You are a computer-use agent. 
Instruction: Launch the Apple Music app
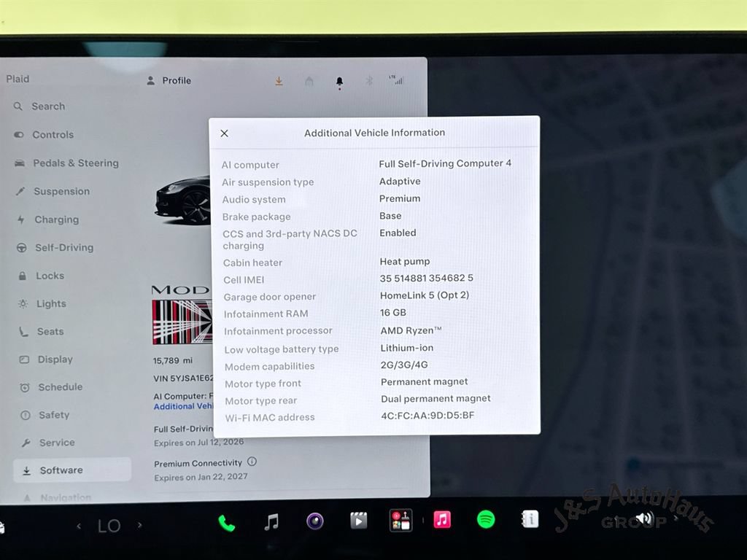(442, 519)
